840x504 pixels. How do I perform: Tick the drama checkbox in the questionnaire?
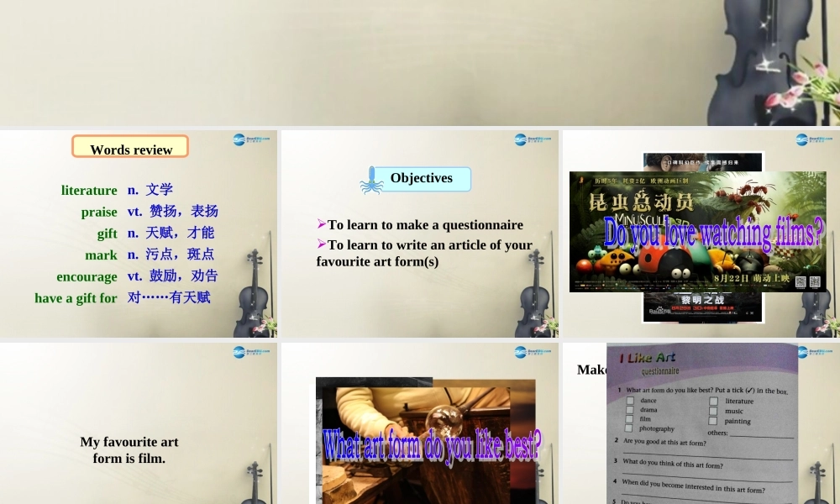(631, 410)
